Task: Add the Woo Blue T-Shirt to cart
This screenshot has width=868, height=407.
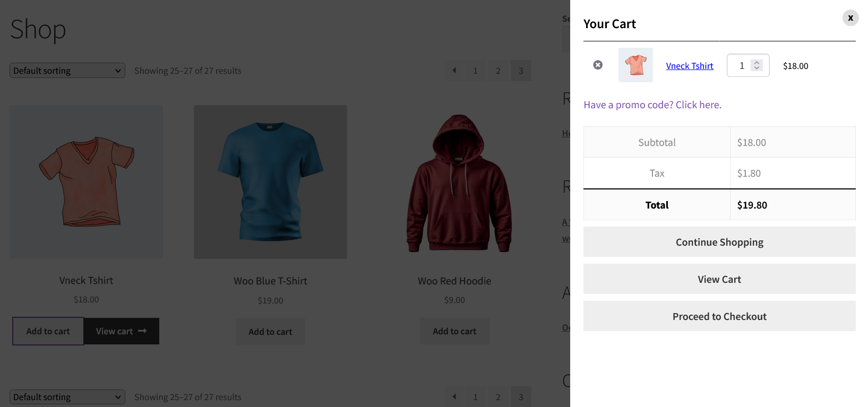Action: [270, 331]
